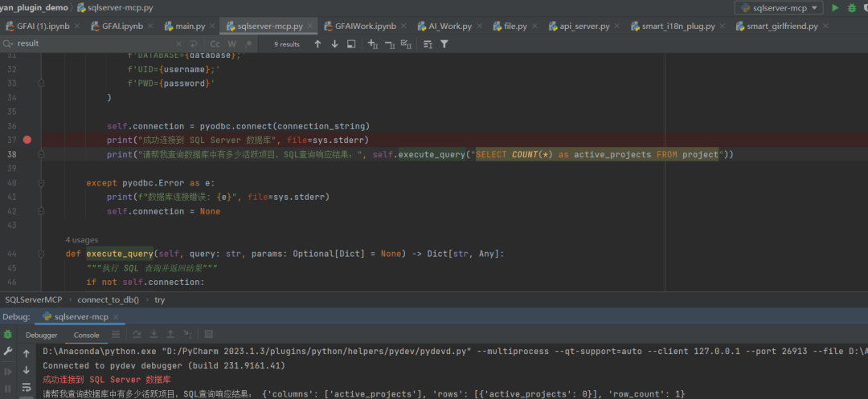Image resolution: width=868 pixels, height=399 pixels.
Task: Collapse the execute_query method at line 44
Action: click(41, 254)
